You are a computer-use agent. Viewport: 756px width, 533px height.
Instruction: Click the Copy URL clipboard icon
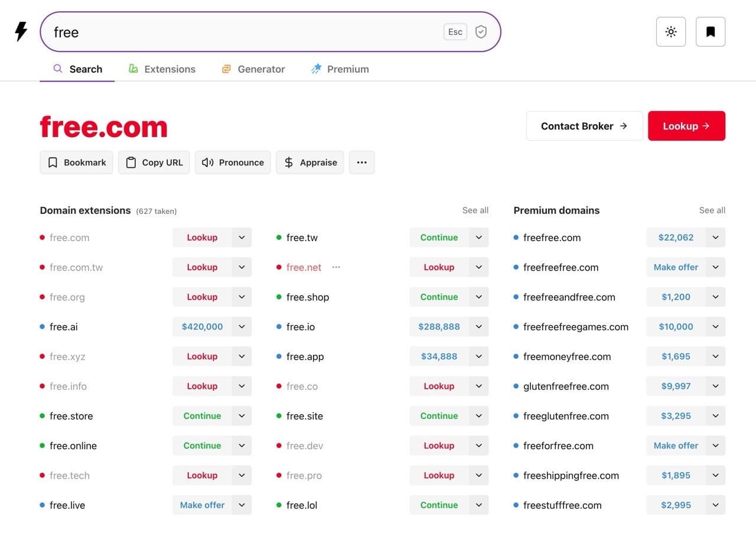[131, 162]
